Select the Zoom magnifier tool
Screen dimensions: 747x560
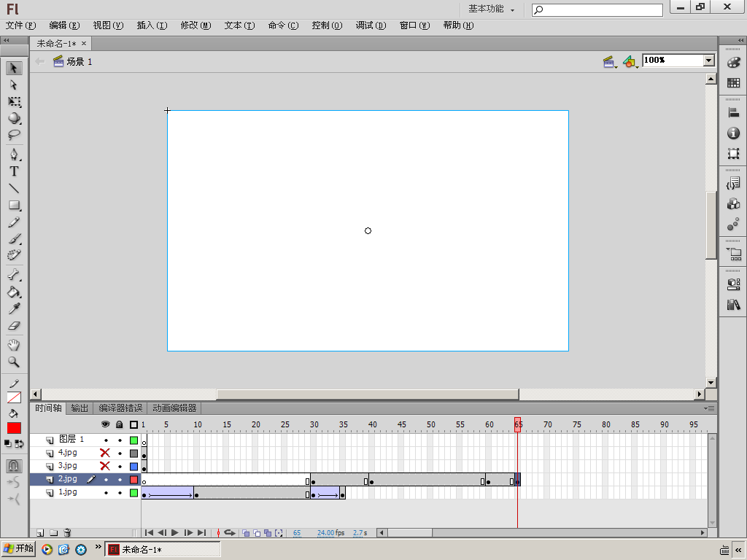click(x=14, y=362)
